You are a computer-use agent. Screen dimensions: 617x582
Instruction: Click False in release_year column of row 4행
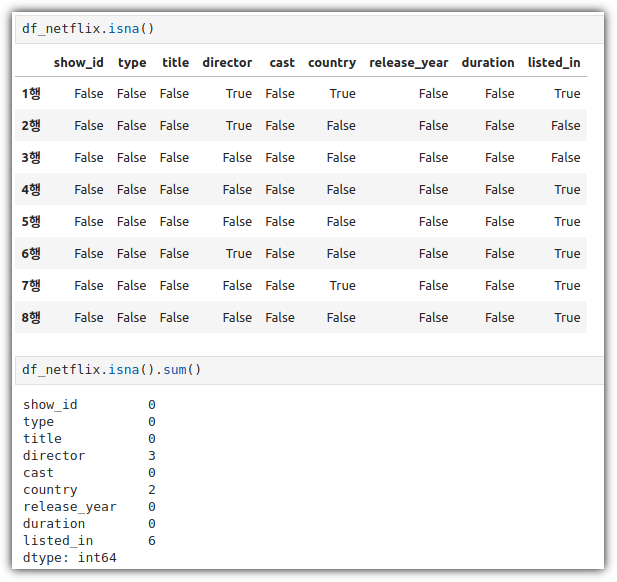pyautogui.click(x=434, y=190)
